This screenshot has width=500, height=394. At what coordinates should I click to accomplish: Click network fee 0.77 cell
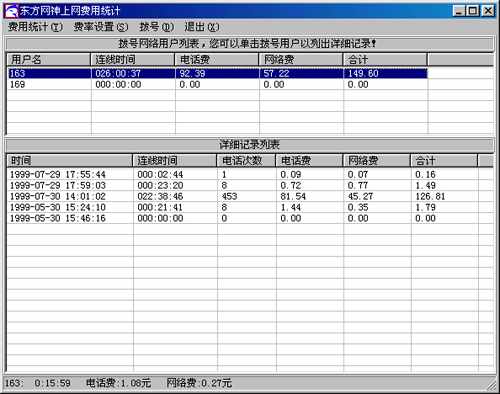click(358, 185)
